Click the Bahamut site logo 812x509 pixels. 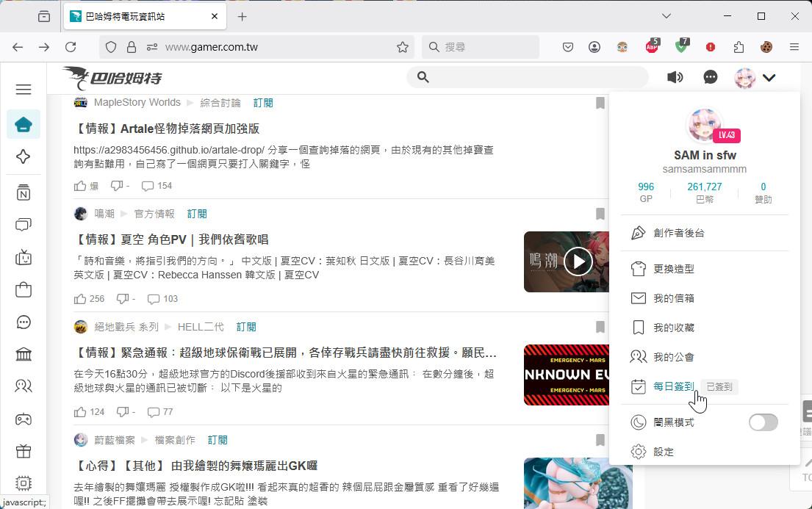(112, 77)
